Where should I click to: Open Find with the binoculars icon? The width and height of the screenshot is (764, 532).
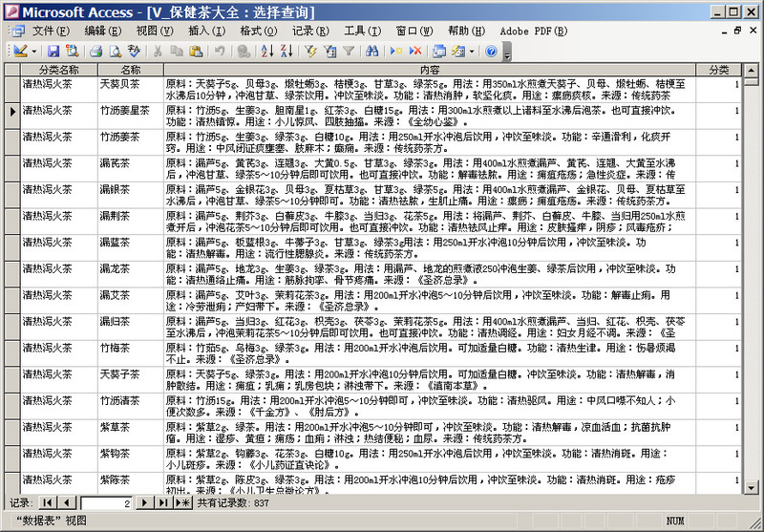coord(372,51)
